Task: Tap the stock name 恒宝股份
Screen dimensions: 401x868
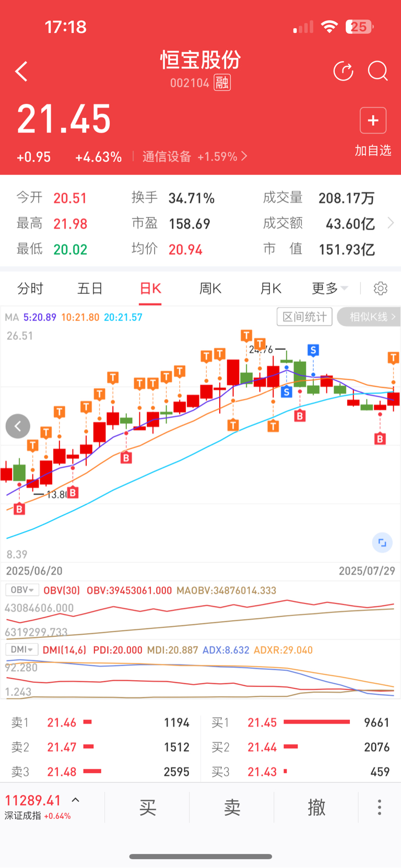Action: (200, 60)
